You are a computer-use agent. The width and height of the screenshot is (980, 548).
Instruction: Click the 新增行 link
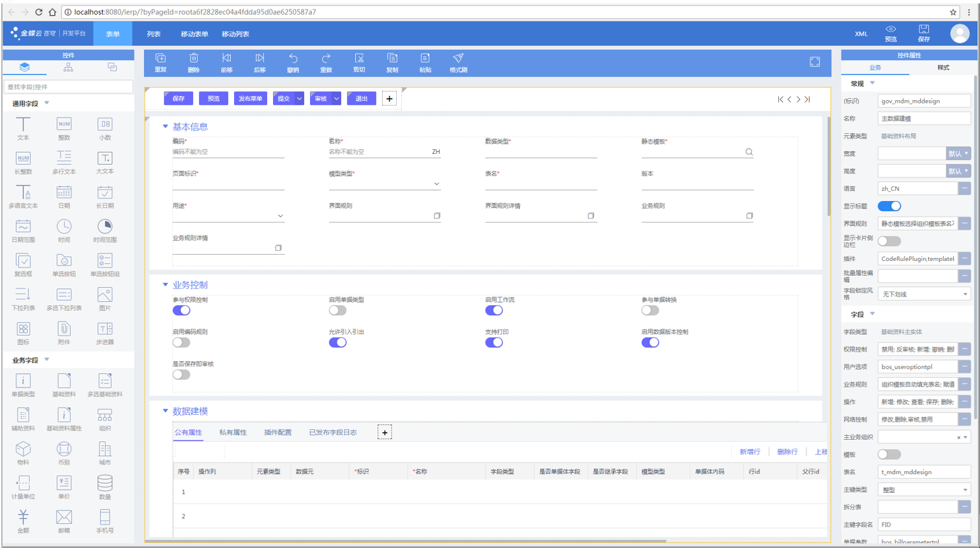(x=749, y=452)
